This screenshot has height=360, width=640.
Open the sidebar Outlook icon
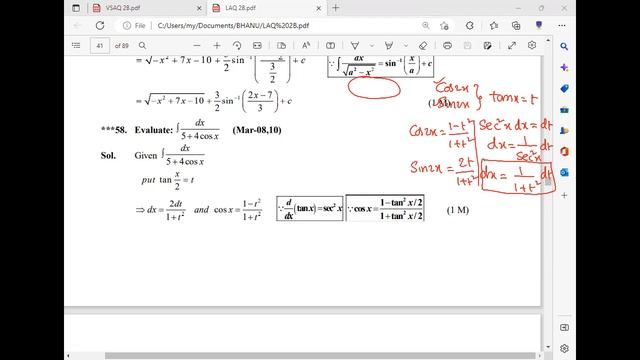point(564,172)
